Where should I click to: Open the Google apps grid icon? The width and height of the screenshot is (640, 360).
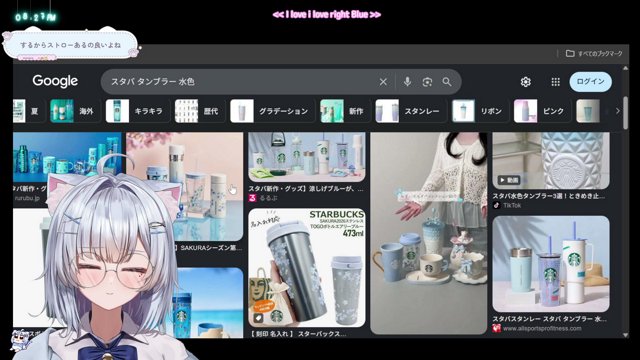point(556,82)
